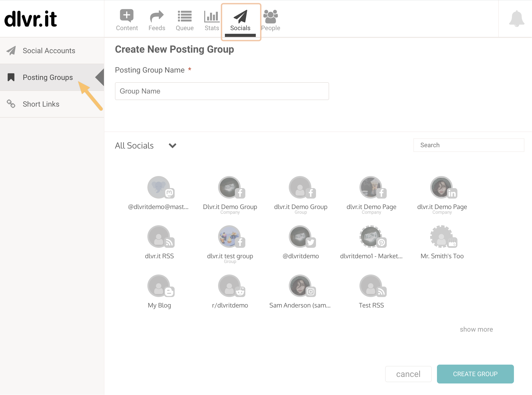Open Posting Groups in sidebar
The width and height of the screenshot is (532, 395).
pyautogui.click(x=52, y=77)
